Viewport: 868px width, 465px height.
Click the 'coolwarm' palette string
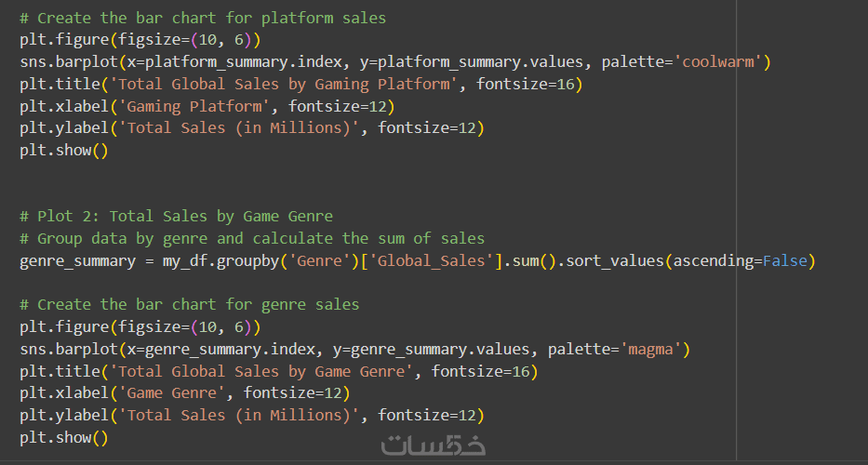(x=721, y=62)
